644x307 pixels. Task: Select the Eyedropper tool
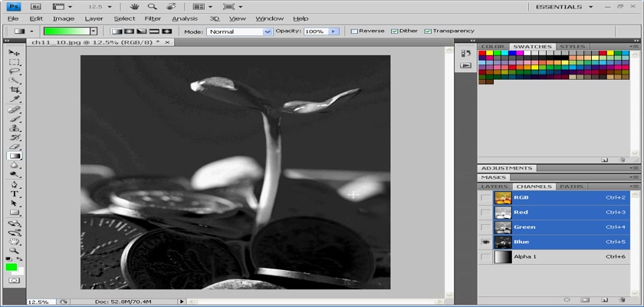click(15, 100)
